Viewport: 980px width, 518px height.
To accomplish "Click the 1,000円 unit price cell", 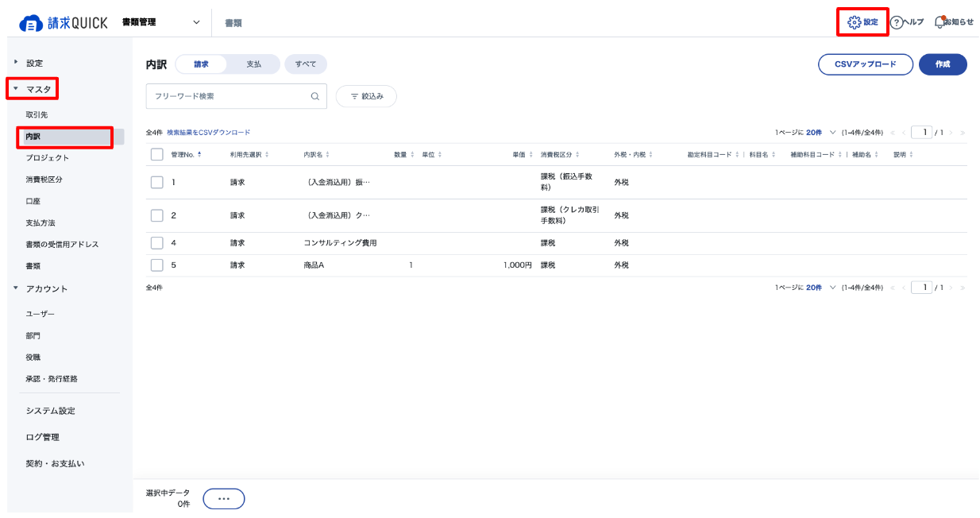I will pyautogui.click(x=517, y=265).
